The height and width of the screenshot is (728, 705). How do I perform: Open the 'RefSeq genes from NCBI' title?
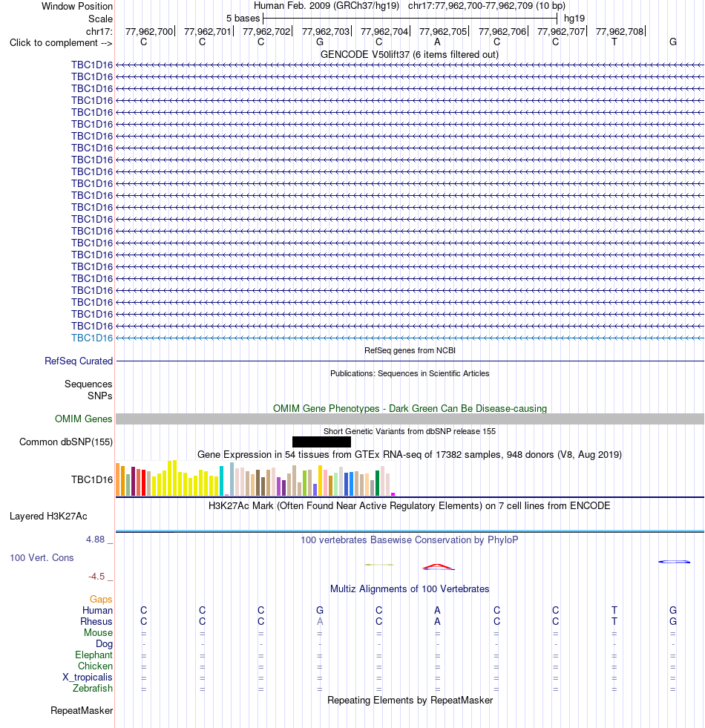click(x=410, y=350)
